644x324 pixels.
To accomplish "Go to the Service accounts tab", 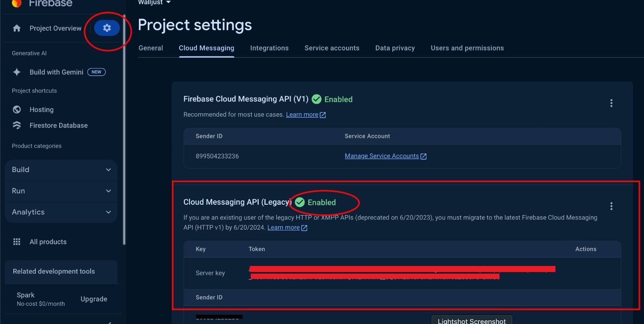I will (x=332, y=48).
